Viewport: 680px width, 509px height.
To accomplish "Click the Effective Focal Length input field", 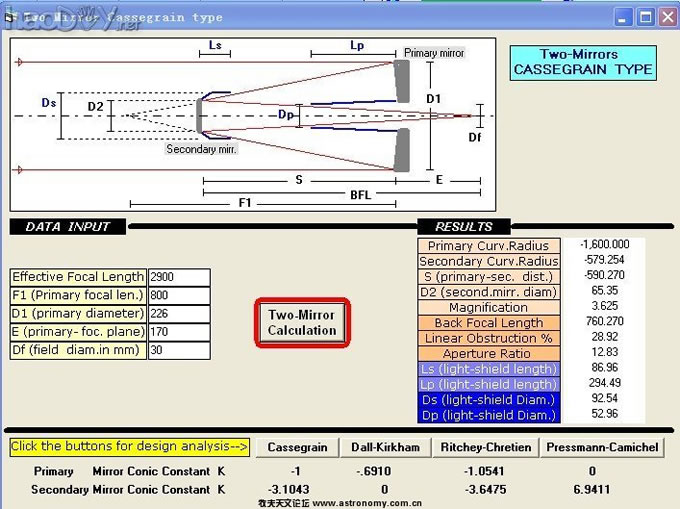I will [x=179, y=277].
